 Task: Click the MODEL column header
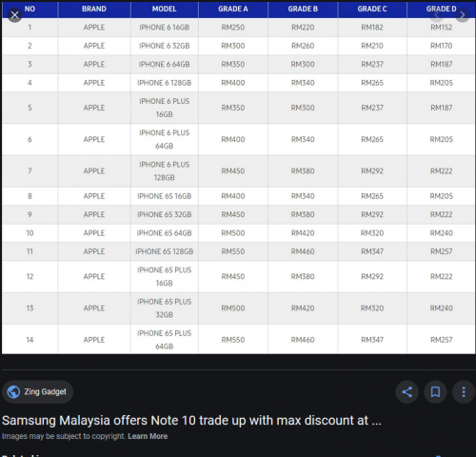pyautogui.click(x=164, y=9)
